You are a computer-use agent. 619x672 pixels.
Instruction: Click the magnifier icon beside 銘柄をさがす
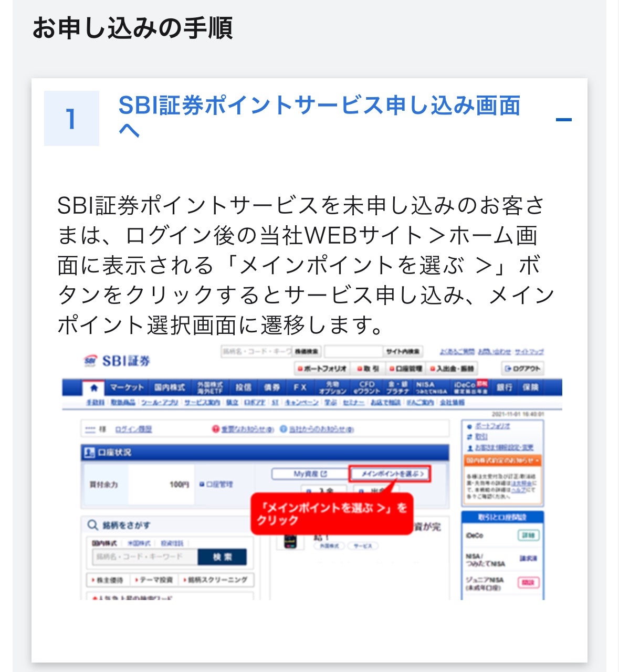coord(92,525)
